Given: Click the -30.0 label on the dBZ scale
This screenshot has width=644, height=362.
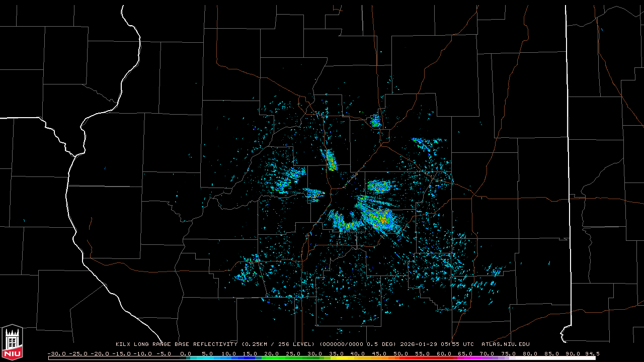Looking at the screenshot, I should [55, 353].
